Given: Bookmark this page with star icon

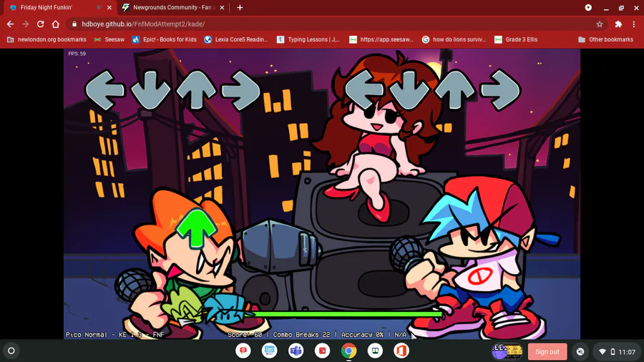Looking at the screenshot, I should [600, 24].
